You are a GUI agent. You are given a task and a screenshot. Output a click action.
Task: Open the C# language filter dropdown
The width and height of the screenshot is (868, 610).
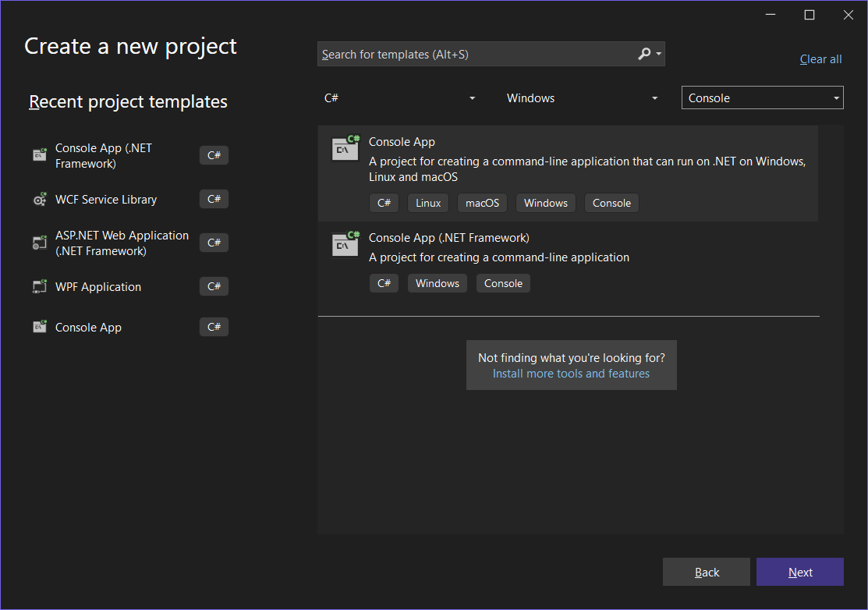coord(399,98)
